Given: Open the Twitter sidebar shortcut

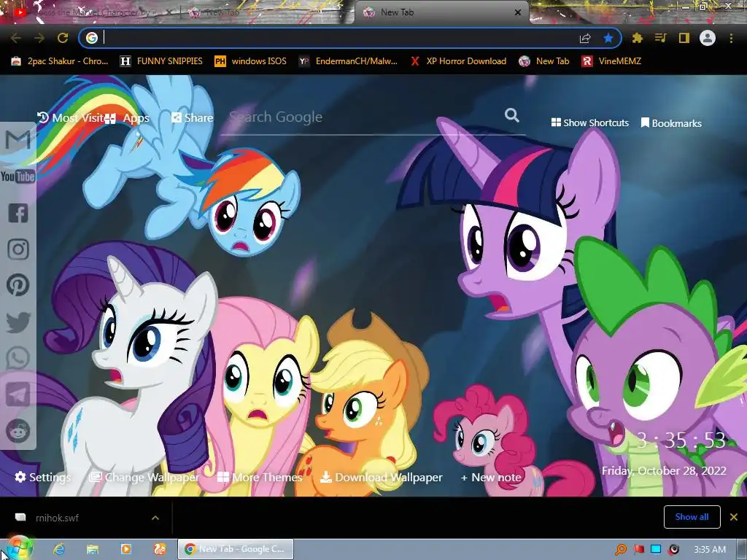Looking at the screenshot, I should 18,322.
